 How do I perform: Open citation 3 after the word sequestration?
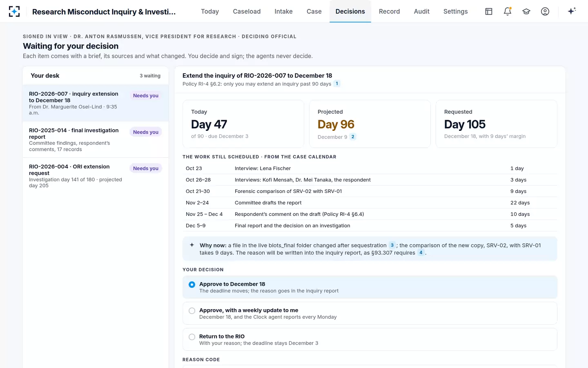click(392, 245)
